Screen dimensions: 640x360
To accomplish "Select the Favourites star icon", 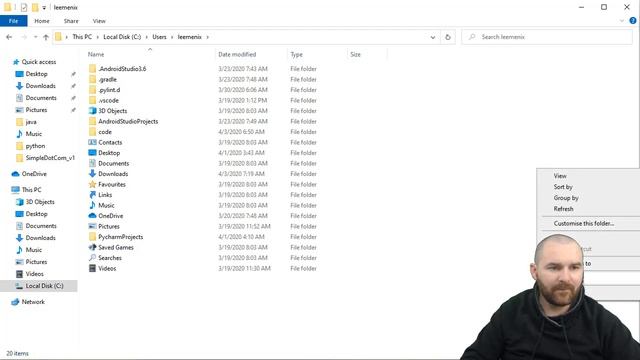I will click(x=93, y=184).
